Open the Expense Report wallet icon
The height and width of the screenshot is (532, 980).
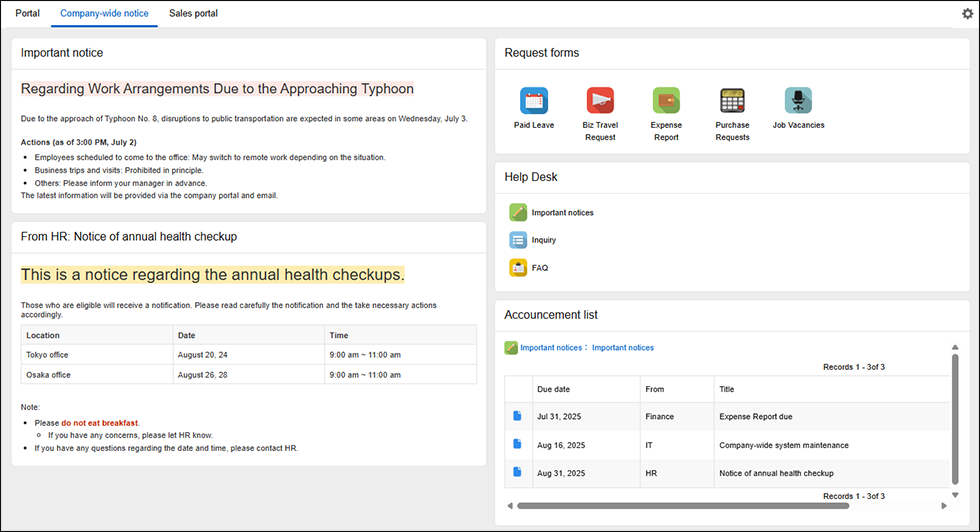pyautogui.click(x=666, y=101)
